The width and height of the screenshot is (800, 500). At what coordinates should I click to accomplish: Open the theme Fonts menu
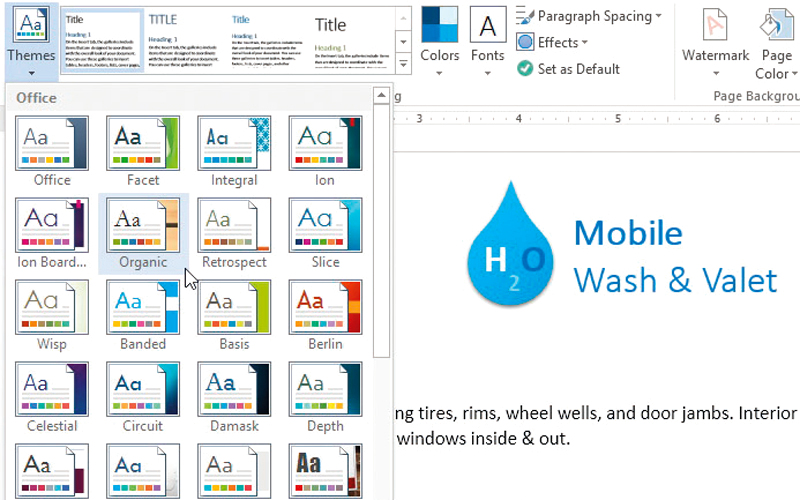(x=488, y=38)
